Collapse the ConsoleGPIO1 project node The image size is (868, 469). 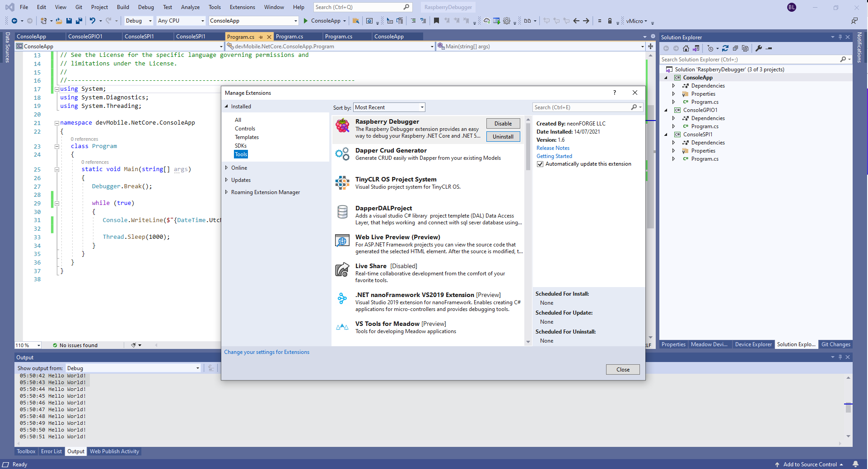(666, 110)
